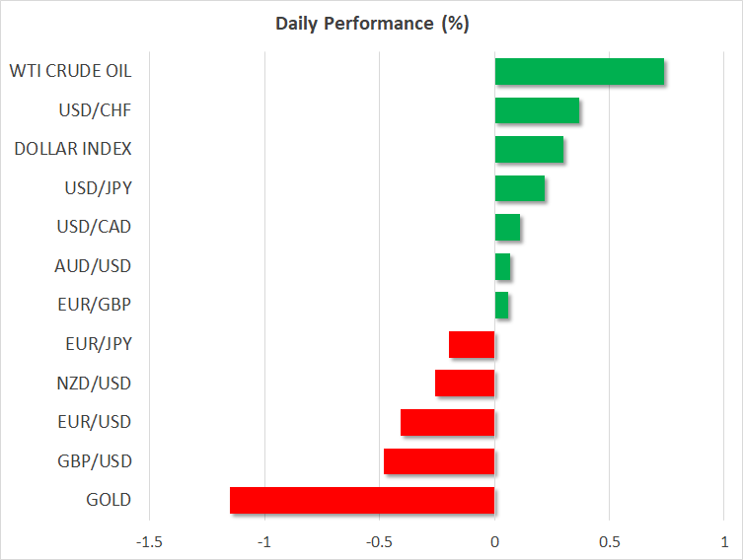
Task: Click the 0 axis tick label
Action: coord(494,541)
